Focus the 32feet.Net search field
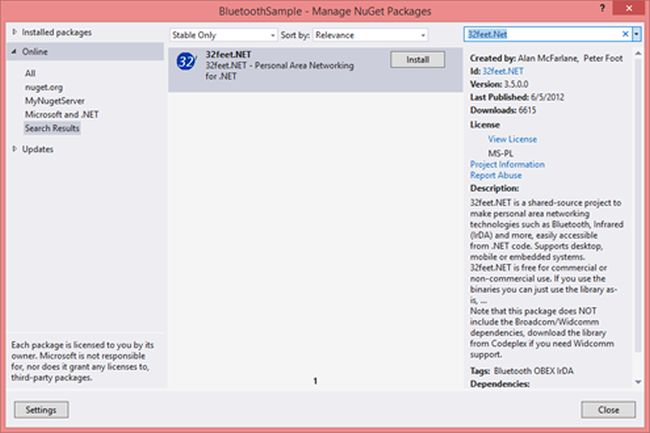The width and height of the screenshot is (650, 433). coord(543,34)
